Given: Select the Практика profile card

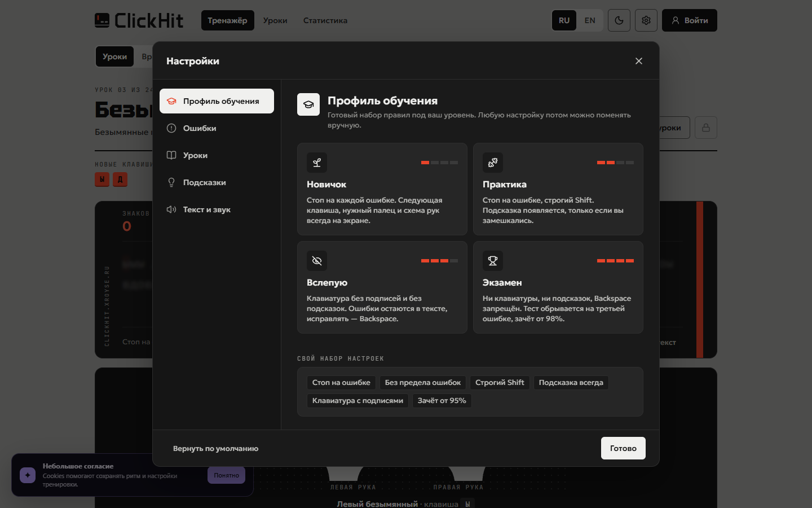Looking at the screenshot, I should point(558,189).
